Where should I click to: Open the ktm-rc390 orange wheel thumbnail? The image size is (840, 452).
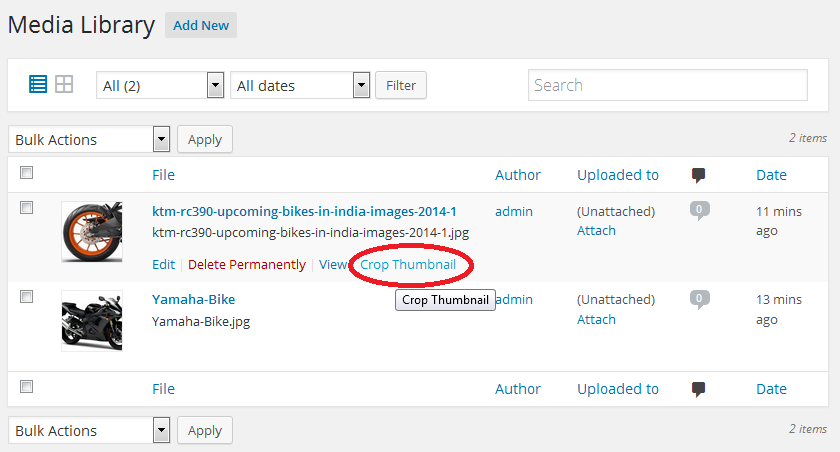tap(92, 232)
